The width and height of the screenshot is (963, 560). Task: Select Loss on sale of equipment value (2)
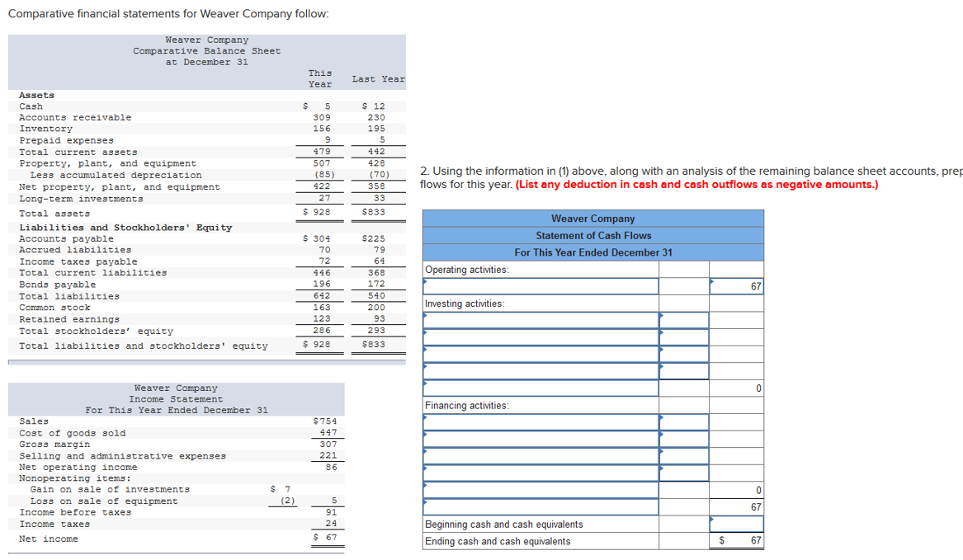tap(287, 501)
